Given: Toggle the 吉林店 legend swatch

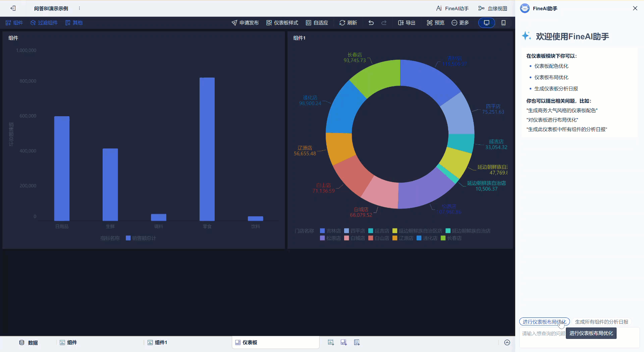Looking at the screenshot, I should 322,231.
